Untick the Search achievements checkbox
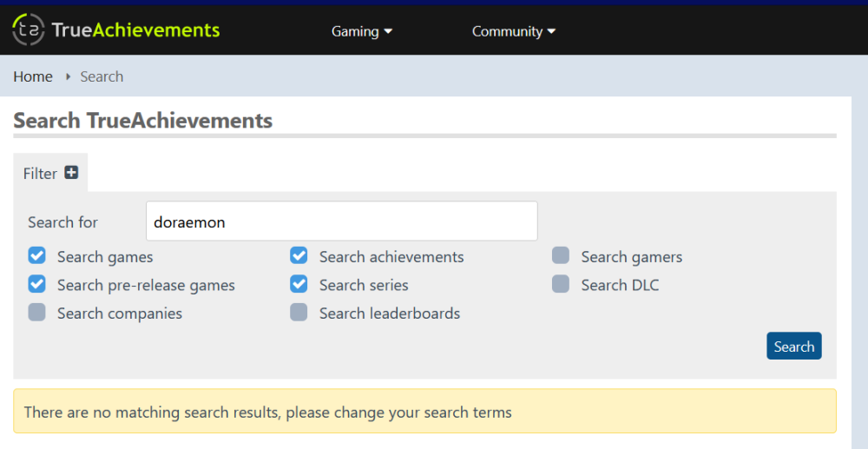Screen dimensions: 868x449 point(299,255)
